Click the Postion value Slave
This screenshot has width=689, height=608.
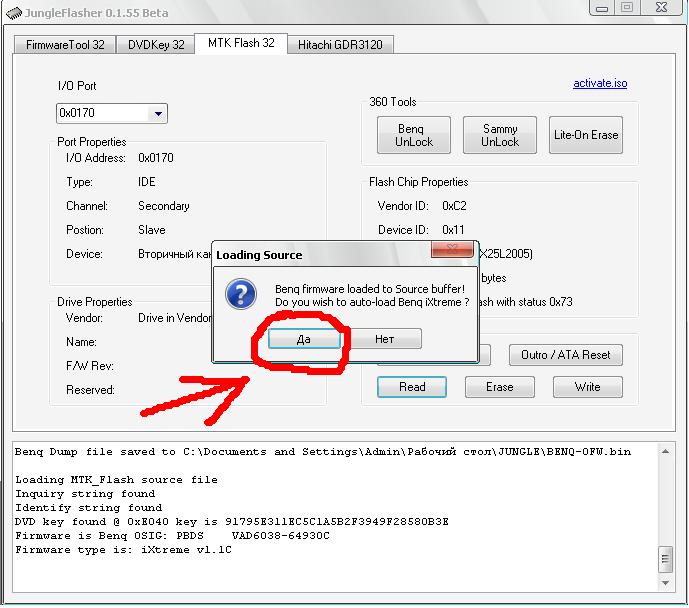pos(152,230)
